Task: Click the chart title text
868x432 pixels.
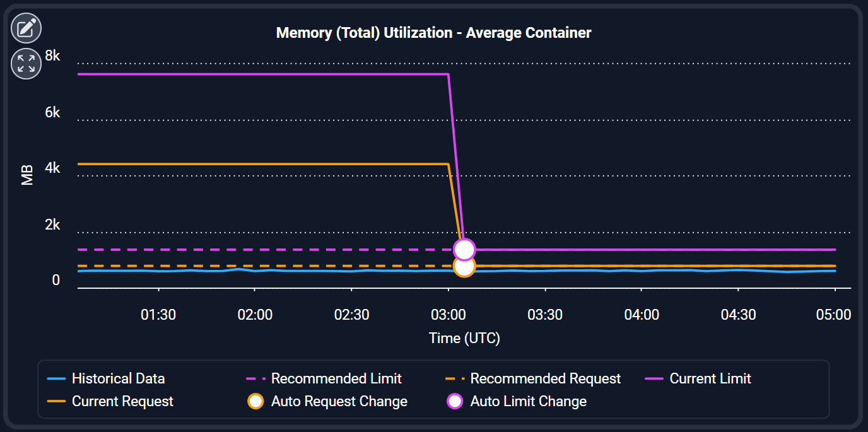Action: (434, 33)
